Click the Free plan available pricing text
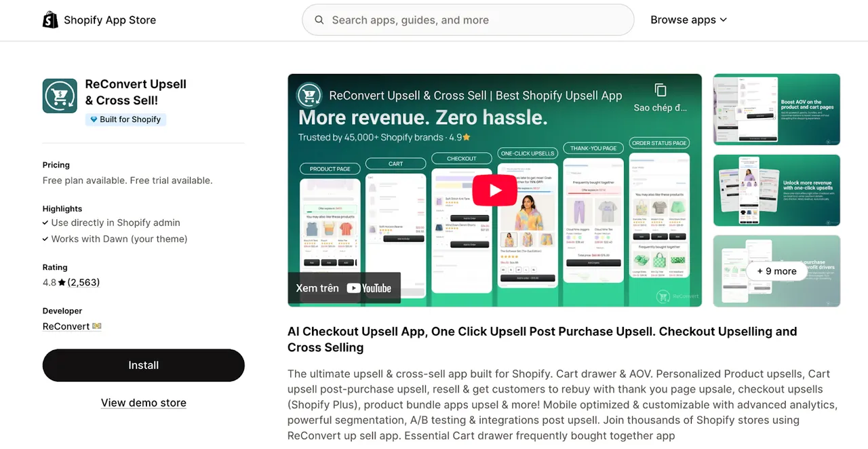Screen dimensions: 868x449 [x=127, y=180]
